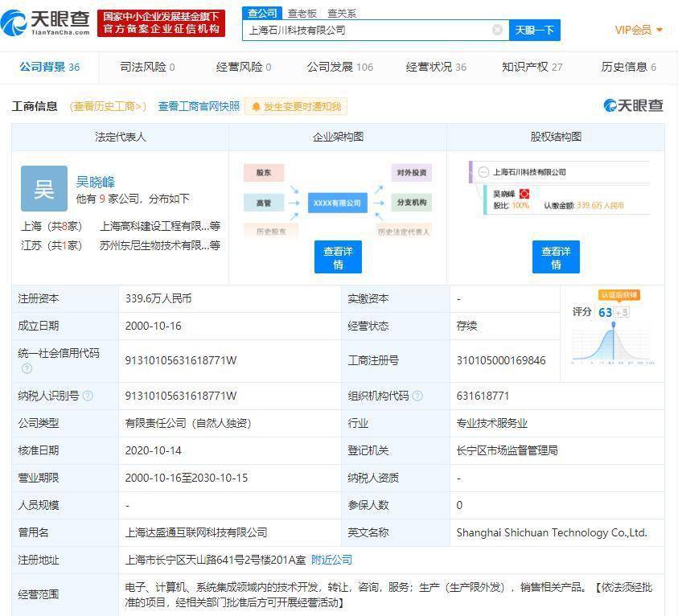Click the clear × icon in the search box
Image resolution: width=678 pixels, height=616 pixels.
tap(497, 29)
